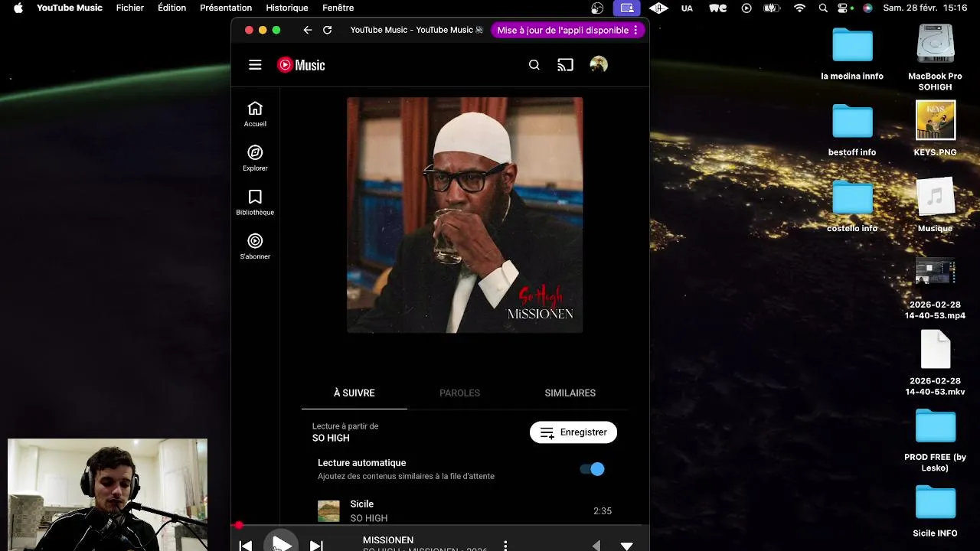Screen dimensions: 980x551
Task: Open the Présentation menu
Action: click(226, 8)
